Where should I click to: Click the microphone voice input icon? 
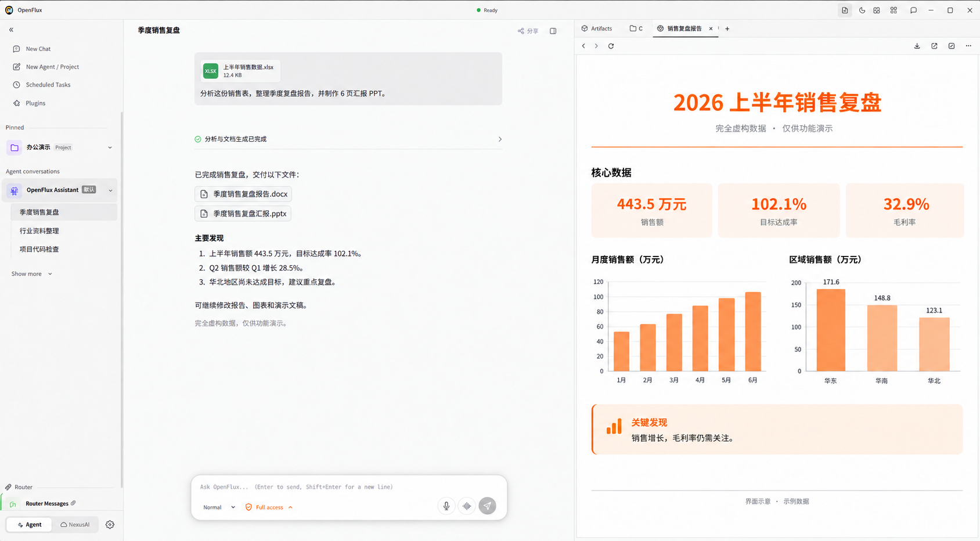(446, 506)
